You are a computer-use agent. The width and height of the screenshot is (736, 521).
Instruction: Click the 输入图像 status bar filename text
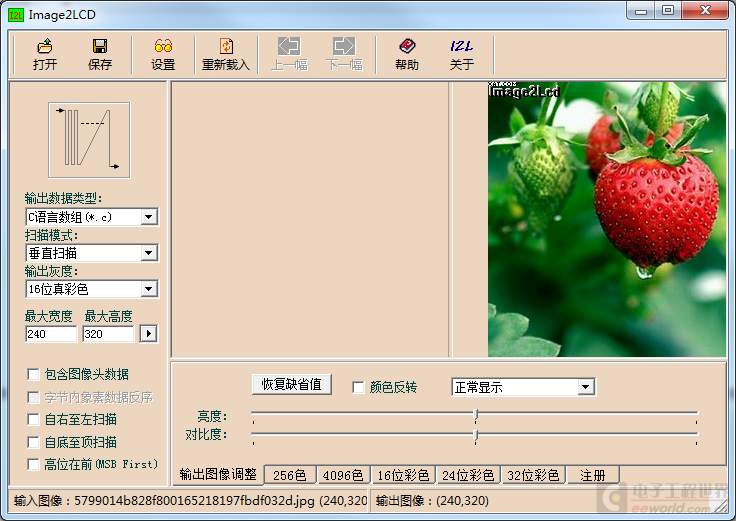coord(190,501)
